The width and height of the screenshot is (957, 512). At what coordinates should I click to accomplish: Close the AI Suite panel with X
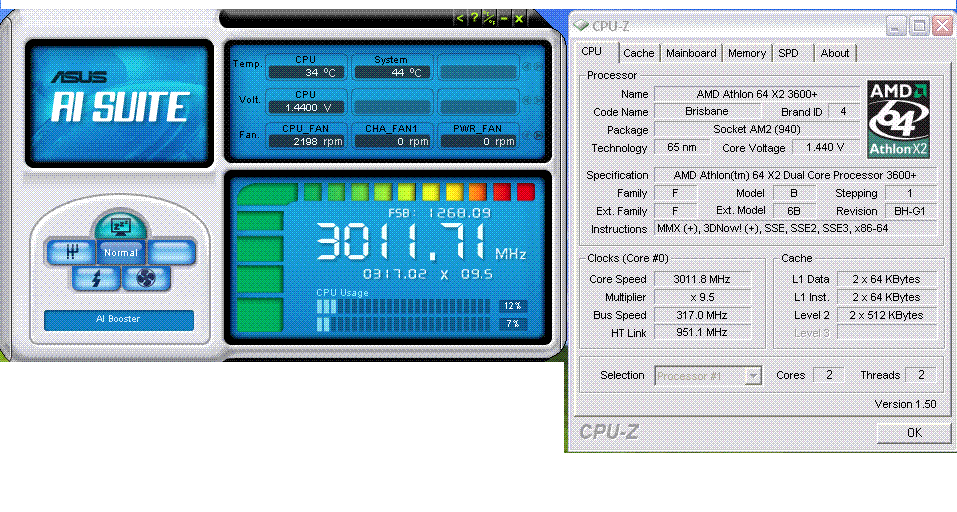pos(519,18)
